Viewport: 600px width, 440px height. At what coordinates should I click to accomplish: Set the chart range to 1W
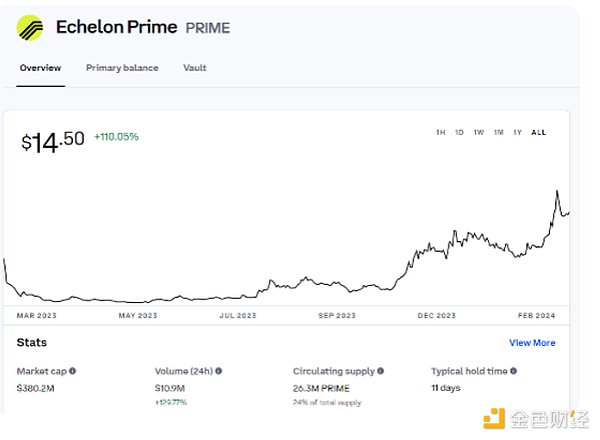click(x=479, y=132)
